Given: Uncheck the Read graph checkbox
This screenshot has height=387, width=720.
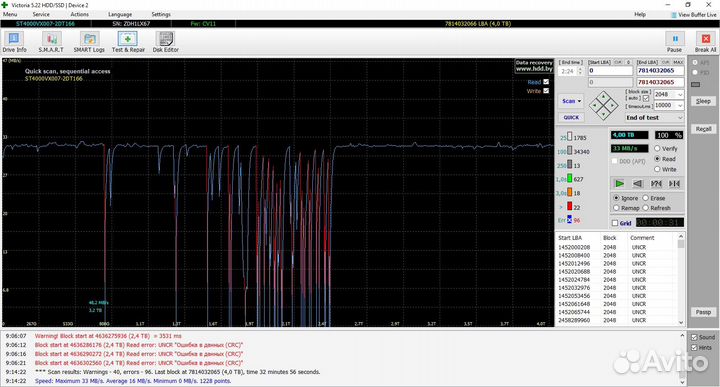Looking at the screenshot, I should (546, 82).
